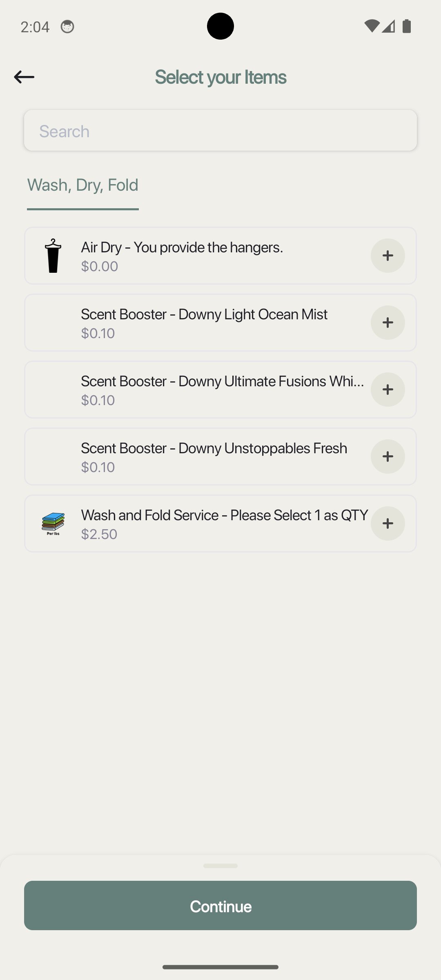Tap the back arrow icon
This screenshot has width=441, height=980.
point(24,77)
